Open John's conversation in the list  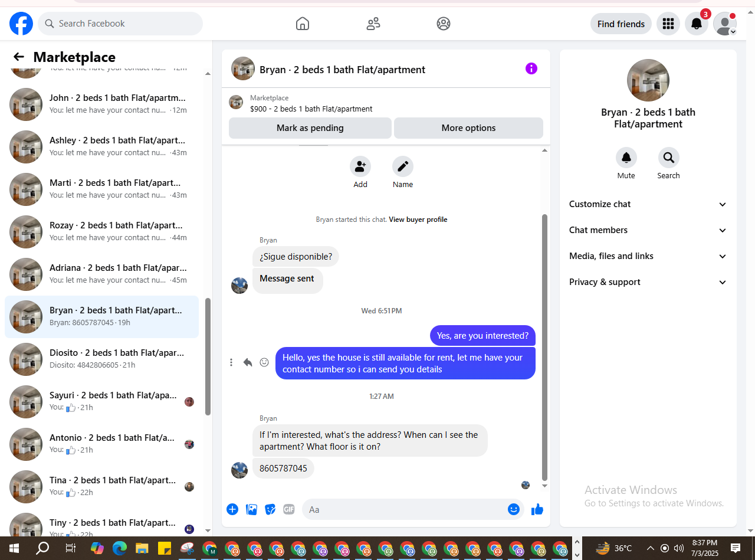pos(101,104)
